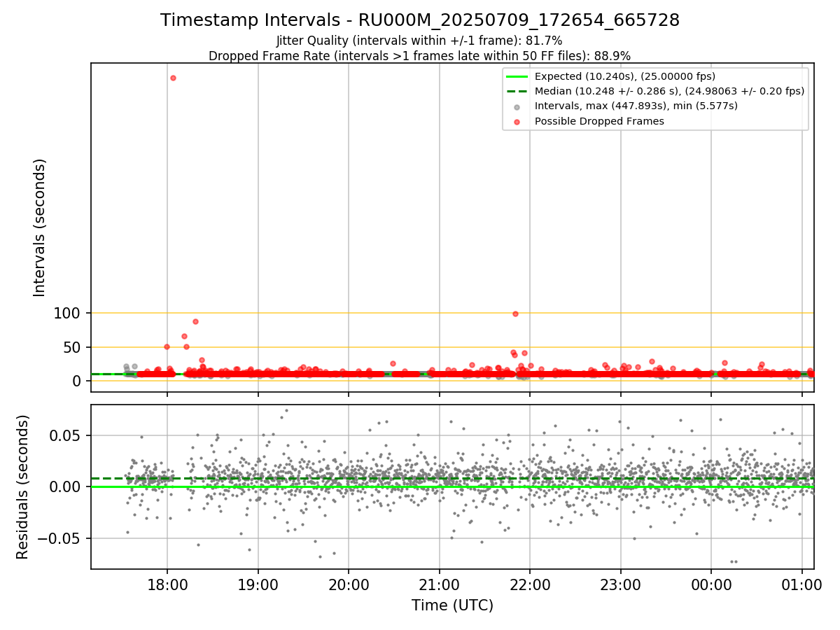Image resolution: width=840 pixels, height=630 pixels.
Task: Click the 'Time (UTC)' x-axis label
Action: [452, 605]
